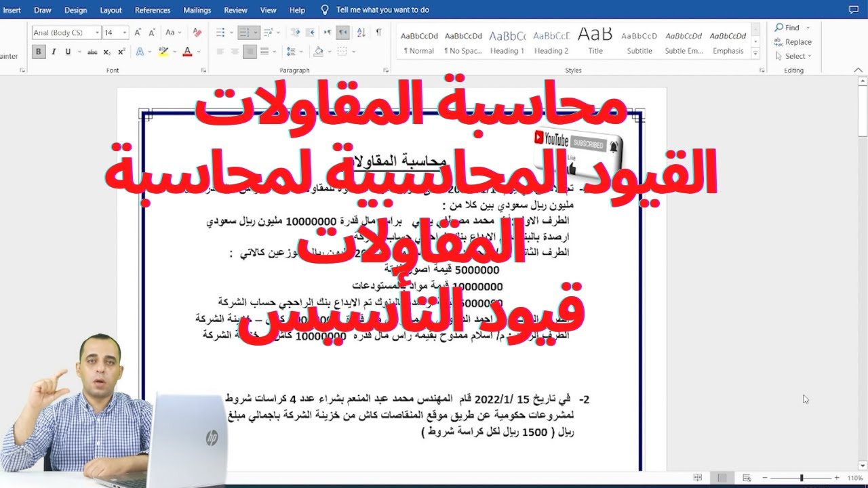Toggle Bold formatting
Screen dimensions: 868x488
39,52
